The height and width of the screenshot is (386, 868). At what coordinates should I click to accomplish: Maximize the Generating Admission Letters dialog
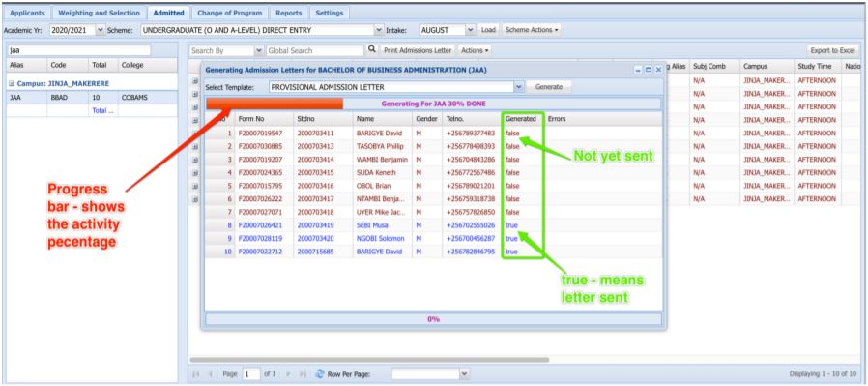(649, 70)
